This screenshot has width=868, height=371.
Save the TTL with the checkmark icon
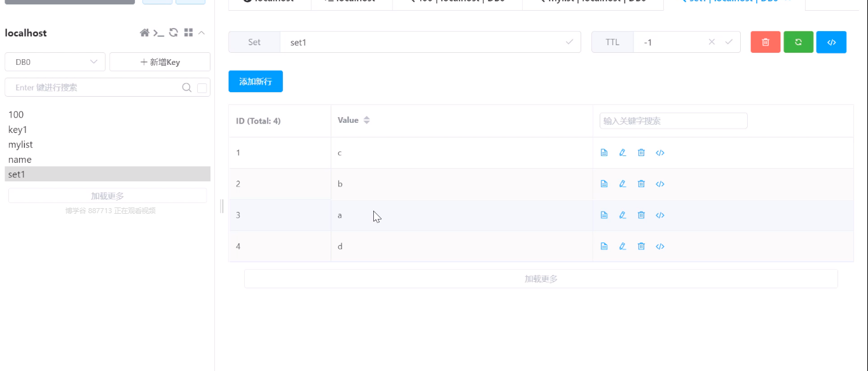pos(729,42)
